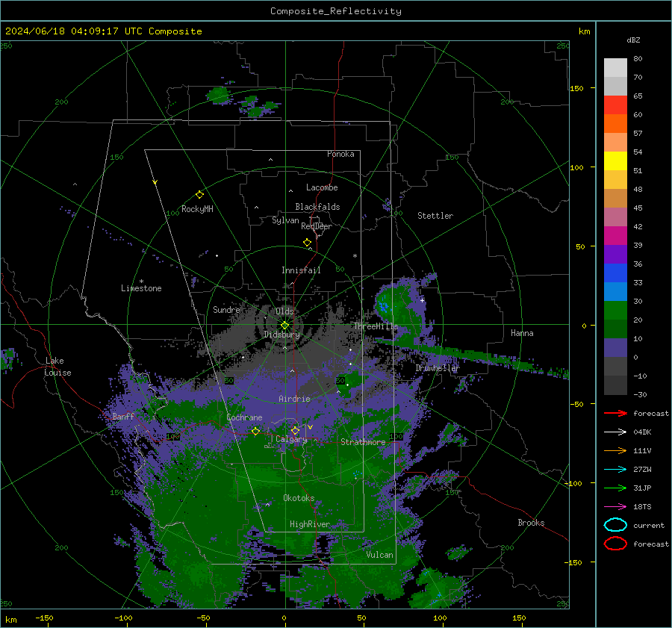The height and width of the screenshot is (628, 672).
Task: Click the Sylvan label on the map
Action: click(285, 220)
